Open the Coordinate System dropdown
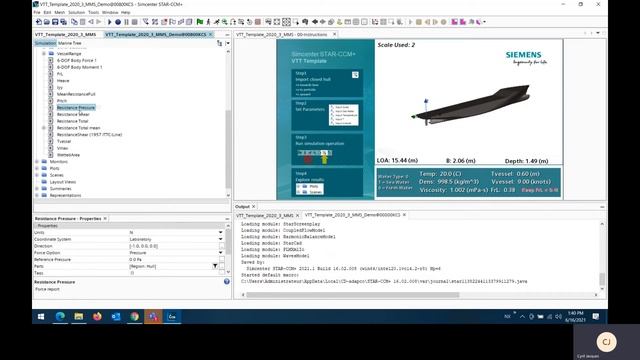 220,239
